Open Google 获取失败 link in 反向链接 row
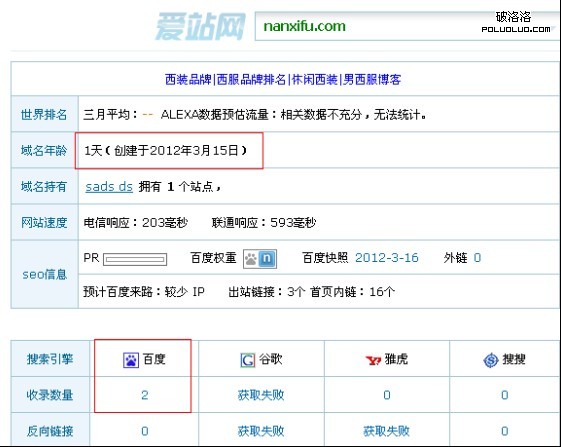The image size is (561, 447). tap(261, 431)
